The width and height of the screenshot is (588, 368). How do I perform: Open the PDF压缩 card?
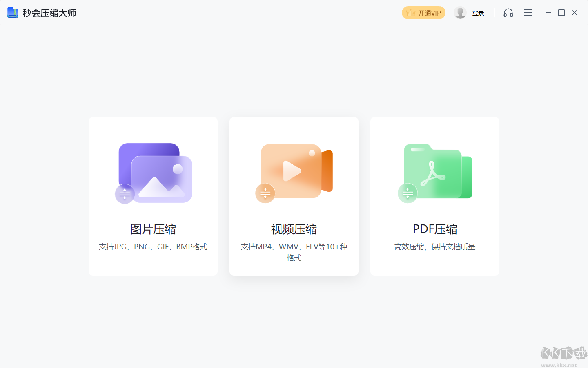click(x=434, y=195)
